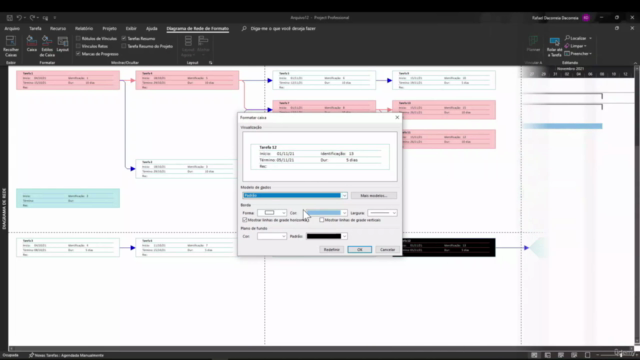
Task: Open the Caixa format tool
Action: 32,44
